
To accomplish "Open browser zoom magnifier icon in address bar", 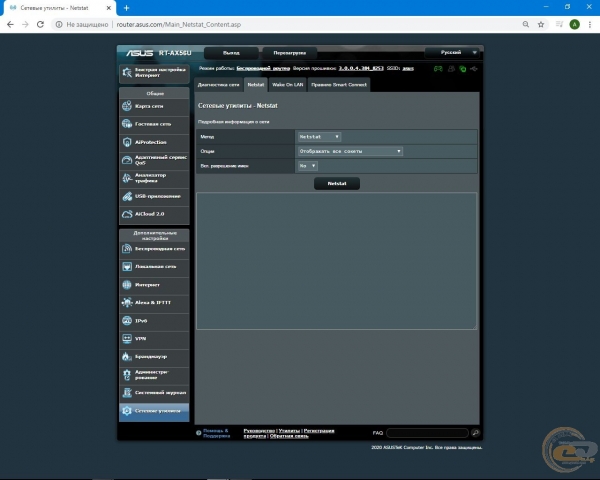I will tap(526, 24).
